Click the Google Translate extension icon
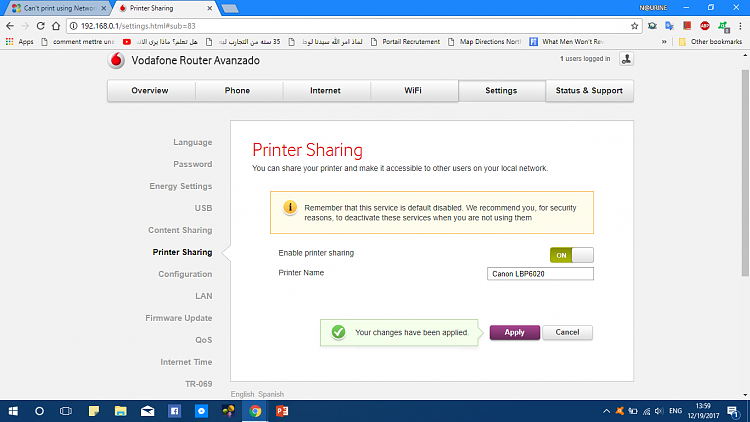The image size is (750, 422). [x=669, y=26]
